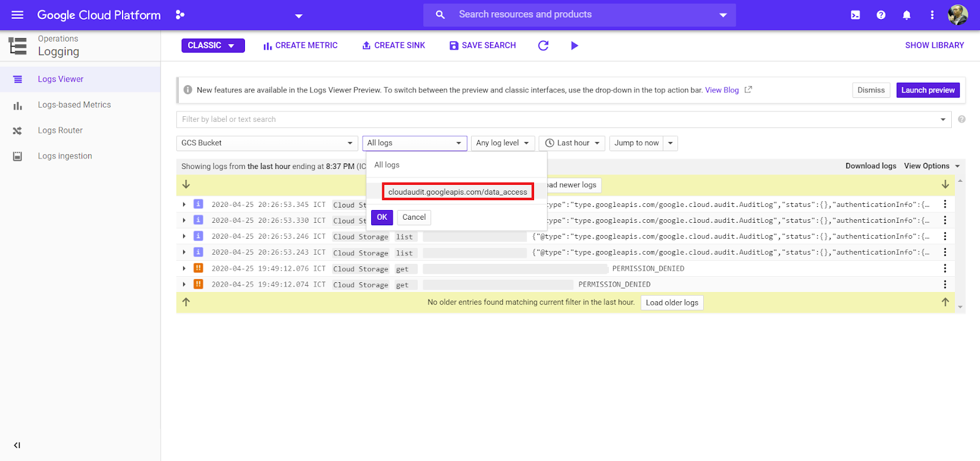Image resolution: width=980 pixels, height=461 pixels.
Task: Expand log entry at 20:26:53.330
Action: 184,220
